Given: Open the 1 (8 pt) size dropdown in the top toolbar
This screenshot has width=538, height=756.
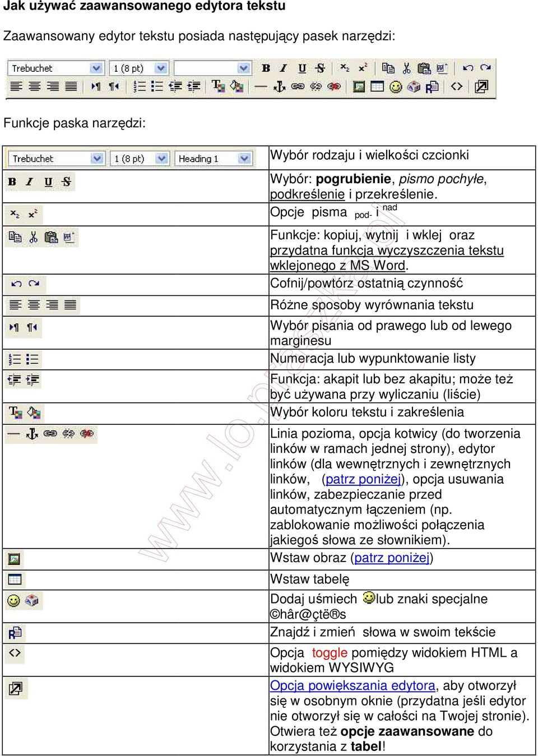Looking at the screenshot, I should (138, 68).
